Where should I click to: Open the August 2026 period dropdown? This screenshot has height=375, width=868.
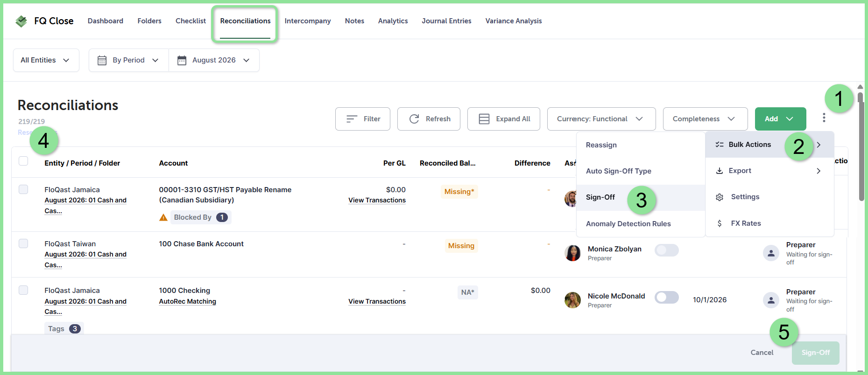click(214, 60)
